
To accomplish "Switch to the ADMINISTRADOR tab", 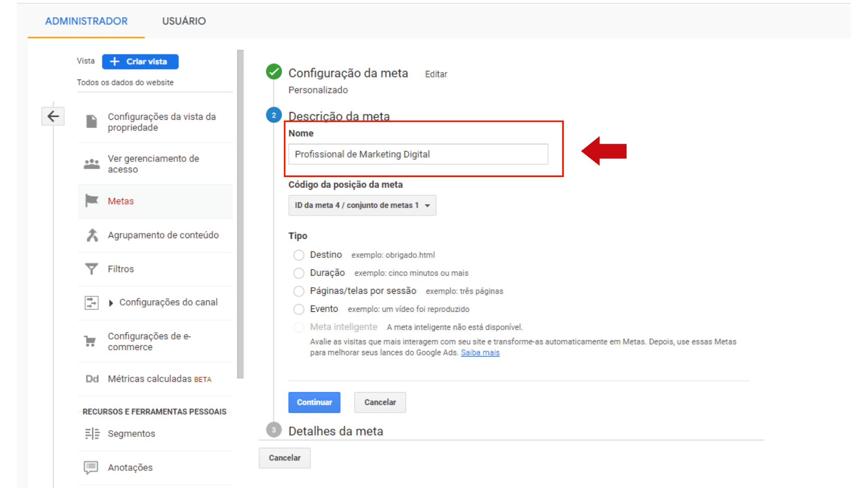I will 86,21.
